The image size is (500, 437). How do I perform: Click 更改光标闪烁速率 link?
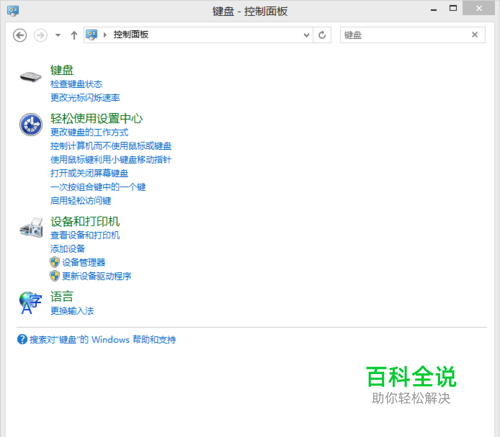85,98
